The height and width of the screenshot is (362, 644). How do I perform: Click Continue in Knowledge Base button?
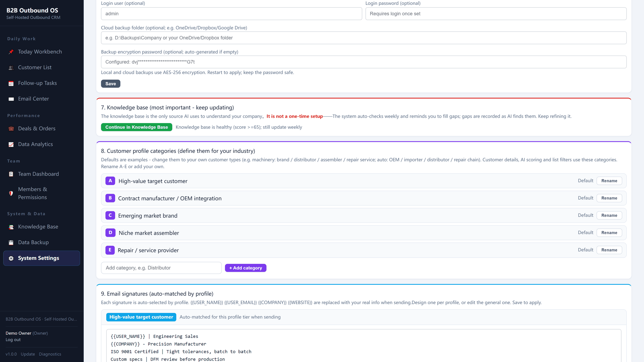pos(137,127)
